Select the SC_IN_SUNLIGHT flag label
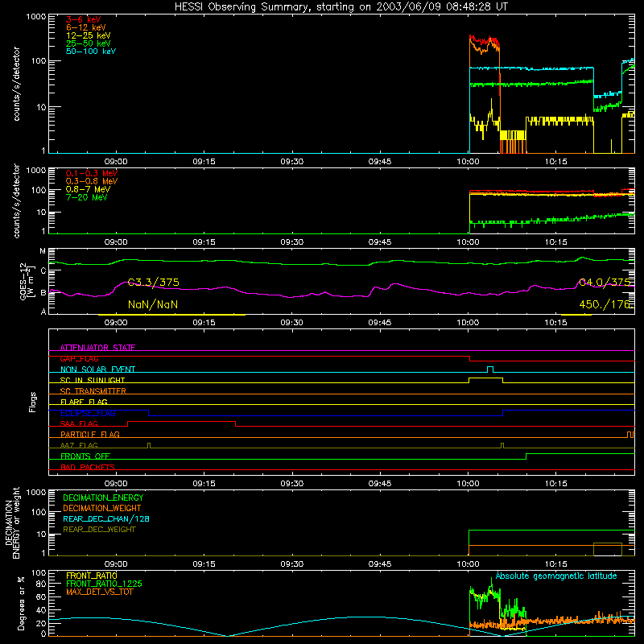 pyautogui.click(x=93, y=380)
